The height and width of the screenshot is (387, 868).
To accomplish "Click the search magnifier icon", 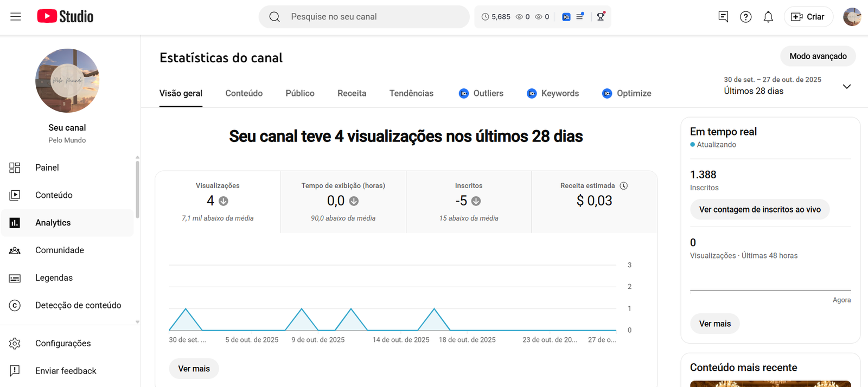I will coord(275,17).
